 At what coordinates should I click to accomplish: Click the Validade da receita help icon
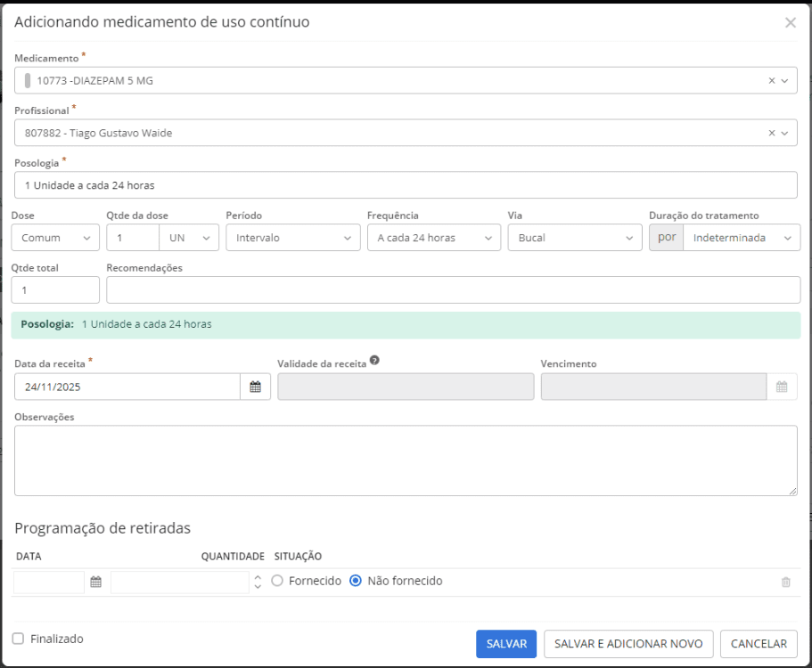coord(374,361)
